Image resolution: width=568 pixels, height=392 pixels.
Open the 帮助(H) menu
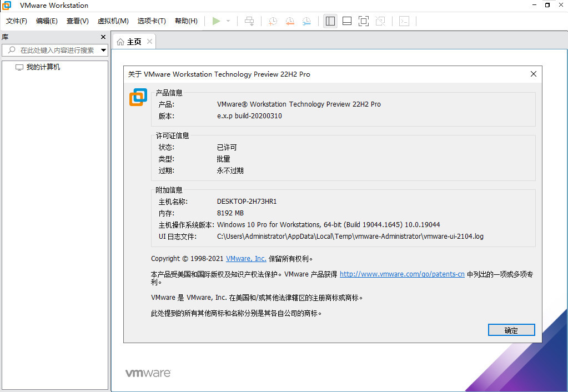186,21
